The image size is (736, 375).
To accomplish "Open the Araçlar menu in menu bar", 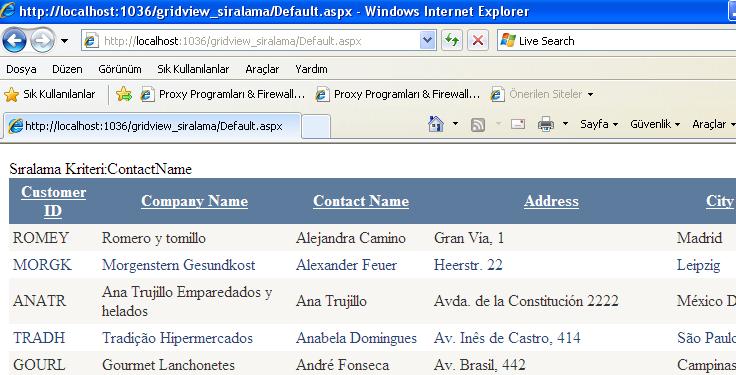I will click(x=262, y=69).
